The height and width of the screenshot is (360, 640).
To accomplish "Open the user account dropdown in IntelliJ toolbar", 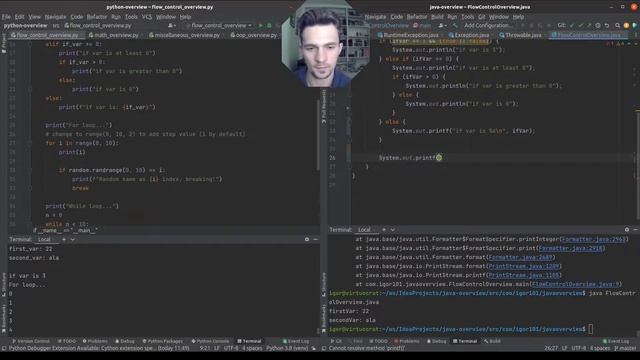I will click(442, 25).
